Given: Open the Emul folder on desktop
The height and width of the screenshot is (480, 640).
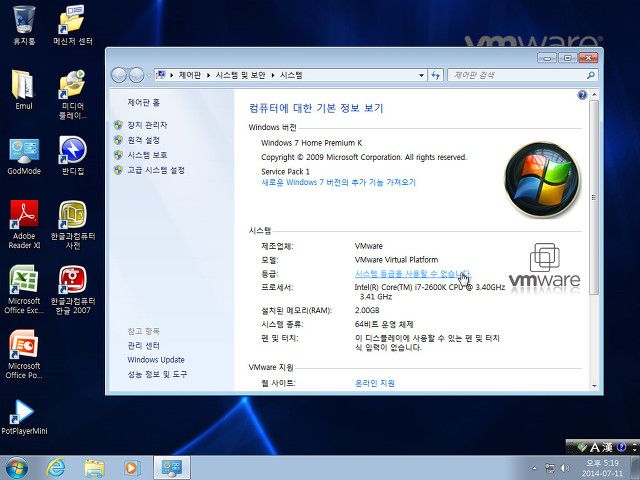Looking at the screenshot, I should [x=24, y=90].
